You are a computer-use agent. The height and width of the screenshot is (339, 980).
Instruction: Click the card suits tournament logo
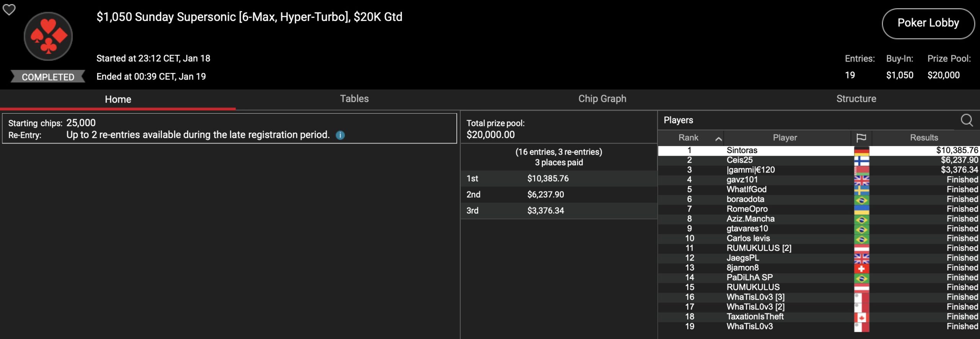pyautogui.click(x=48, y=37)
